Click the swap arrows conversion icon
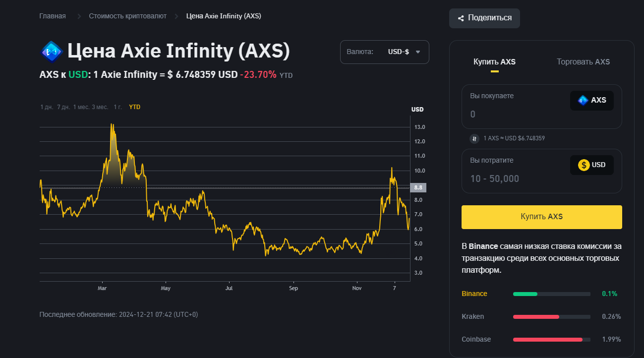The height and width of the screenshot is (358, 644). tap(474, 138)
